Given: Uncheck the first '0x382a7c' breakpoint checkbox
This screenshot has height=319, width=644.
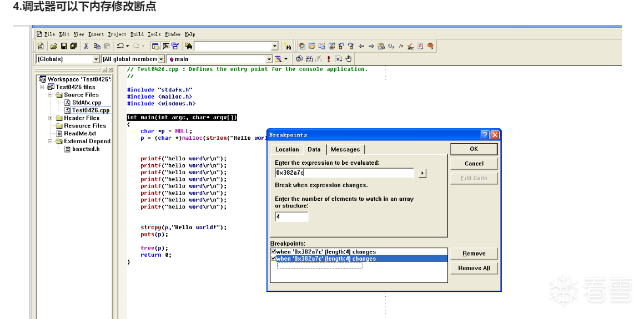Looking at the screenshot, I should [273, 252].
